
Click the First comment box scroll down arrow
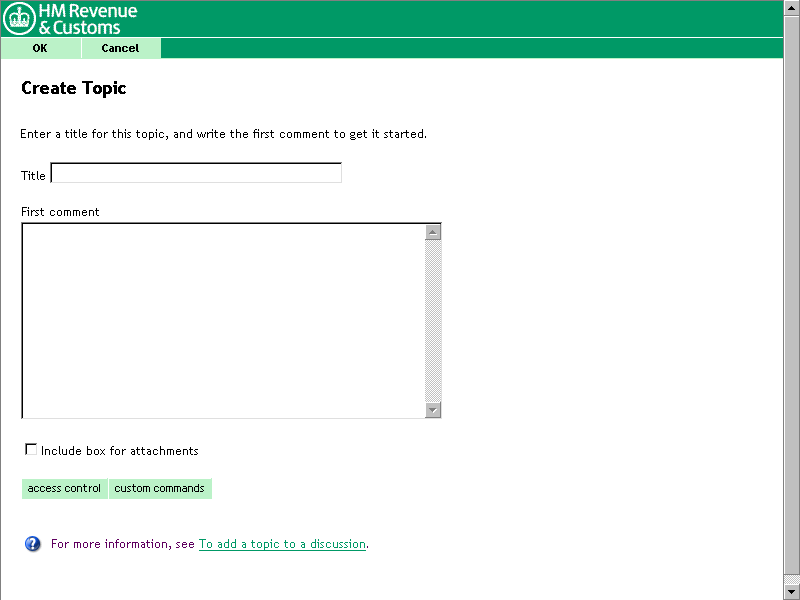(433, 410)
